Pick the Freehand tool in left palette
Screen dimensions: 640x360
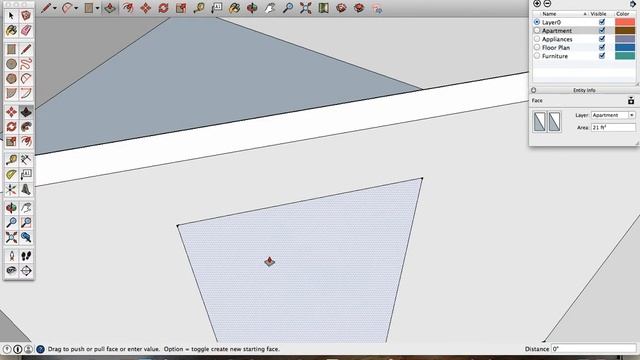tap(26, 64)
